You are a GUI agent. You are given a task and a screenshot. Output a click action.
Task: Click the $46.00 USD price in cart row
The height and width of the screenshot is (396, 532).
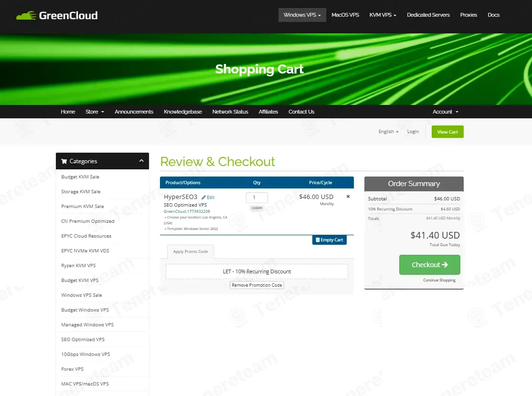click(x=316, y=197)
